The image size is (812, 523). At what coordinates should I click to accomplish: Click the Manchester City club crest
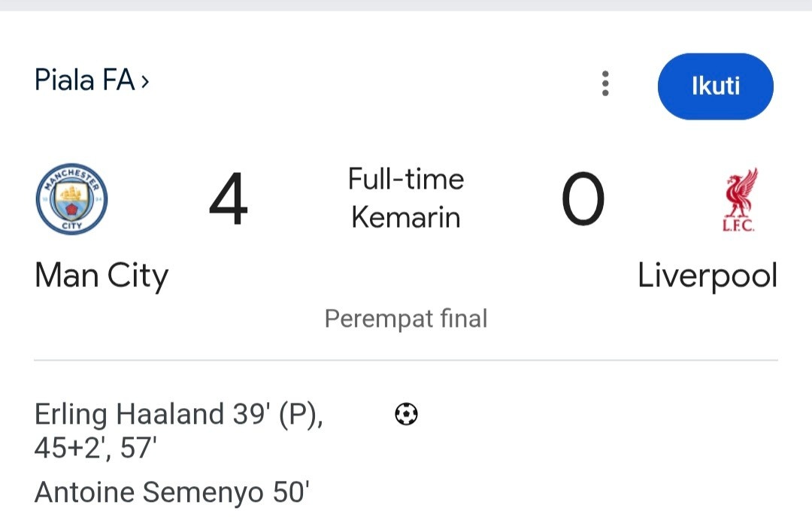(71, 199)
